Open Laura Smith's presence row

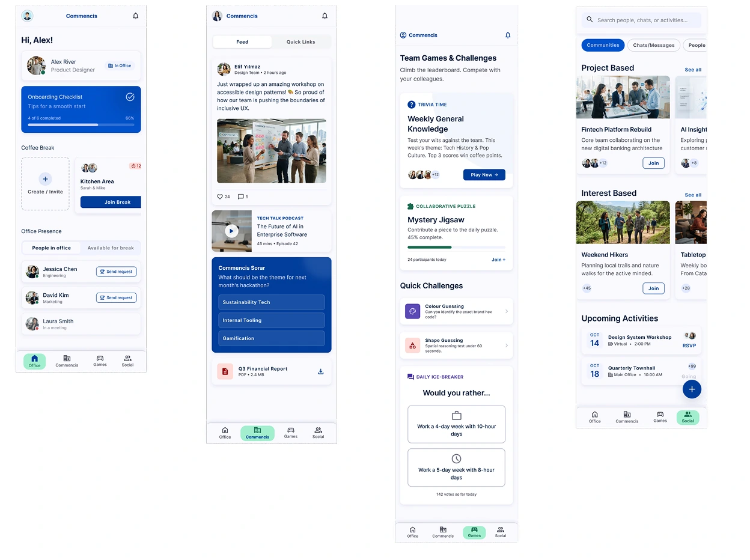pyautogui.click(x=81, y=324)
